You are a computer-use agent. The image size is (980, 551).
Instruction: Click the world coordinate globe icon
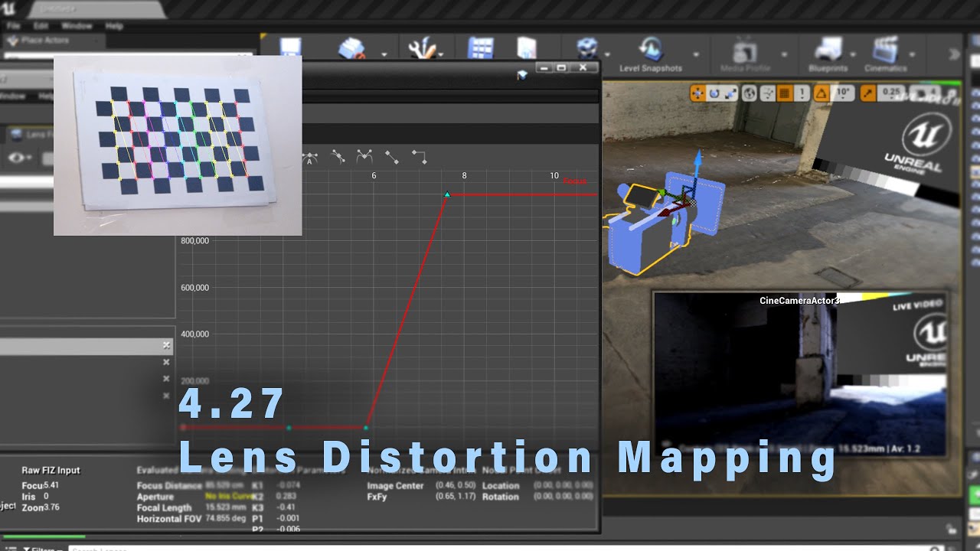click(750, 93)
